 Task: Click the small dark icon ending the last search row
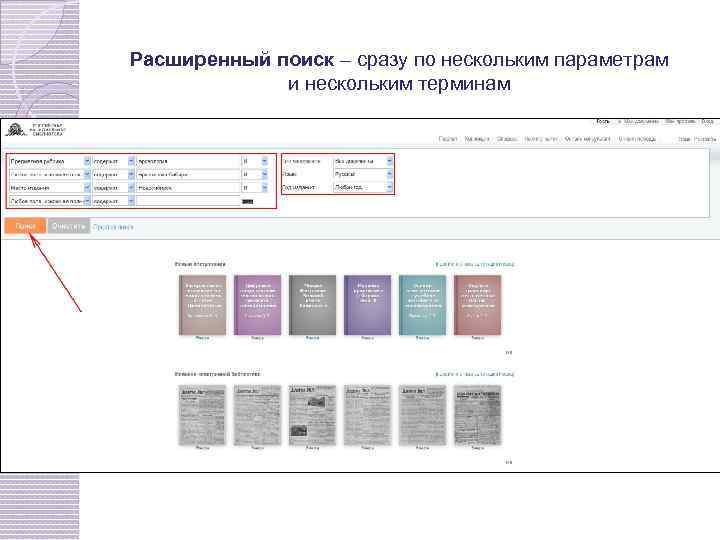pyautogui.click(x=248, y=202)
